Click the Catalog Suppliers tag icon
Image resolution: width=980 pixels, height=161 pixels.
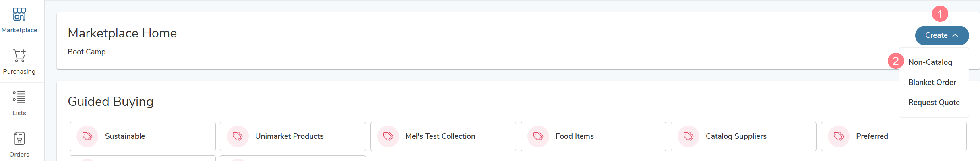pos(688,136)
